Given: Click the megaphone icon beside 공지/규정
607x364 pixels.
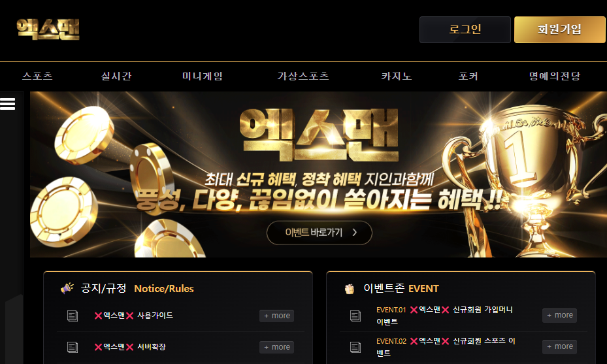Looking at the screenshot, I should pos(67,288).
